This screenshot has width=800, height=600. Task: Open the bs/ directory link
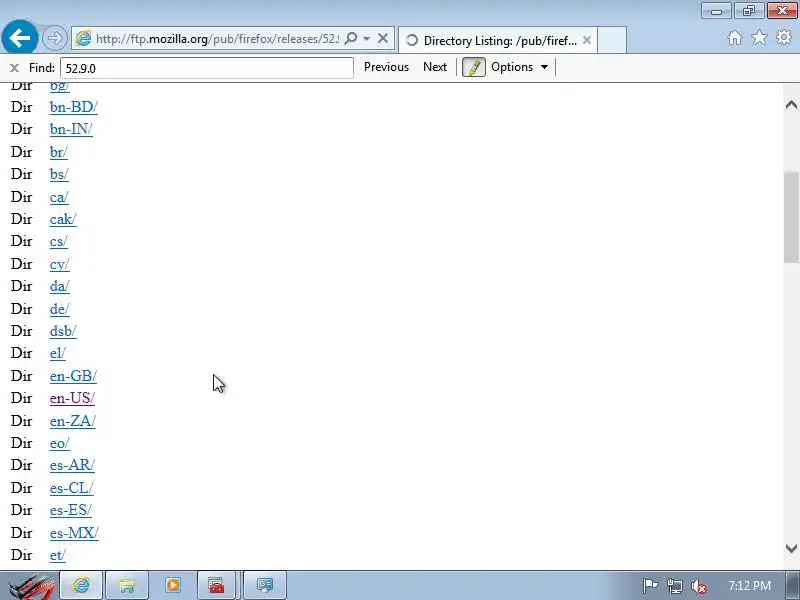[x=59, y=174]
